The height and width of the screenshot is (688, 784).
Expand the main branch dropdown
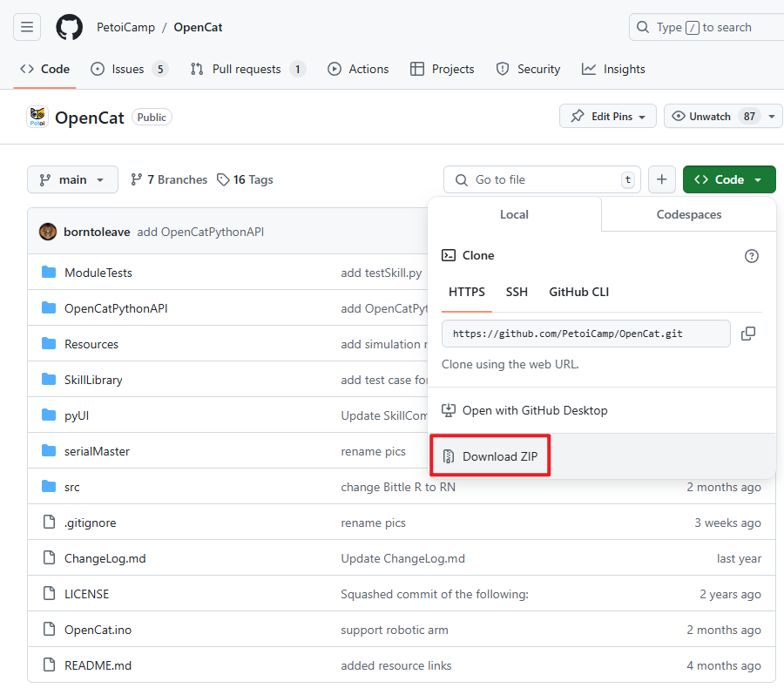click(72, 179)
